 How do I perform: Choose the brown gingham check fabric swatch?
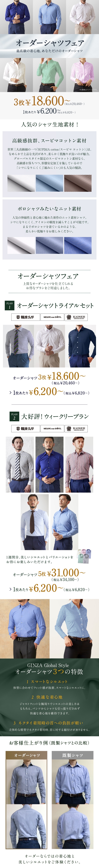(78, 183)
